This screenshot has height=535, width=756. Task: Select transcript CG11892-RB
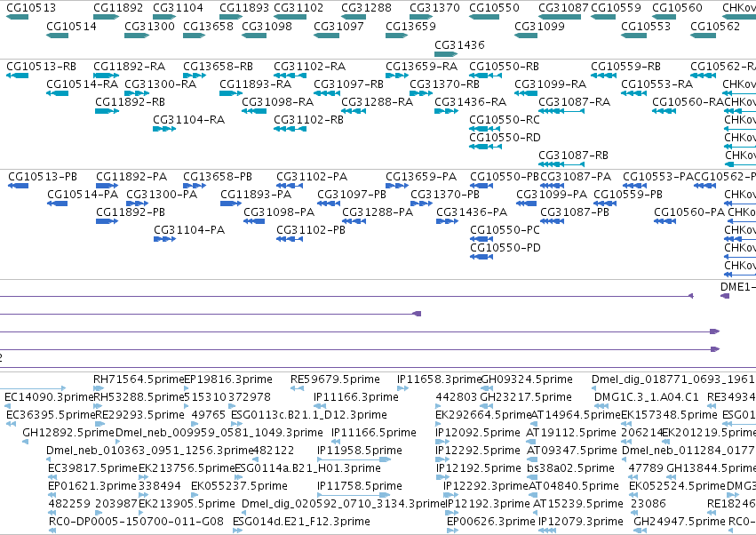(x=131, y=102)
